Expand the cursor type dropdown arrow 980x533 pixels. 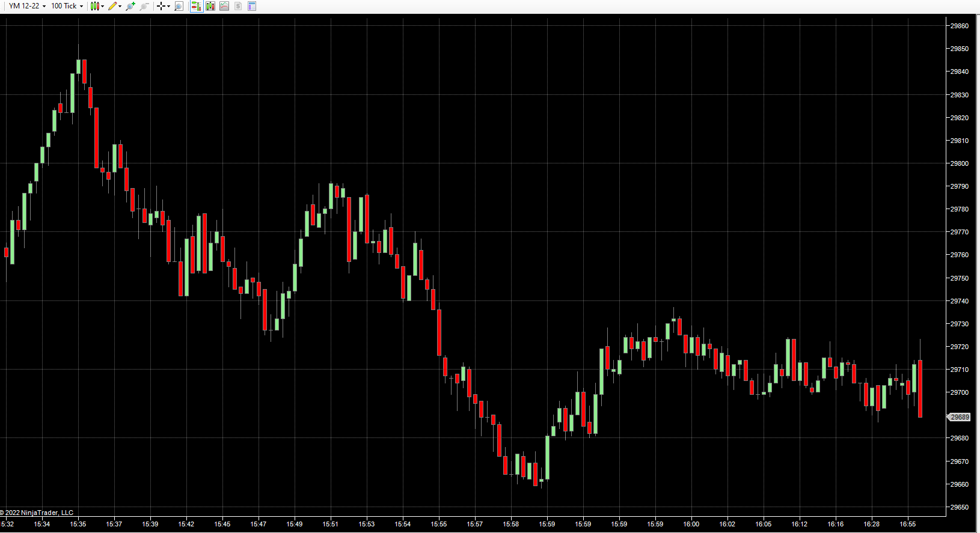(x=168, y=6)
